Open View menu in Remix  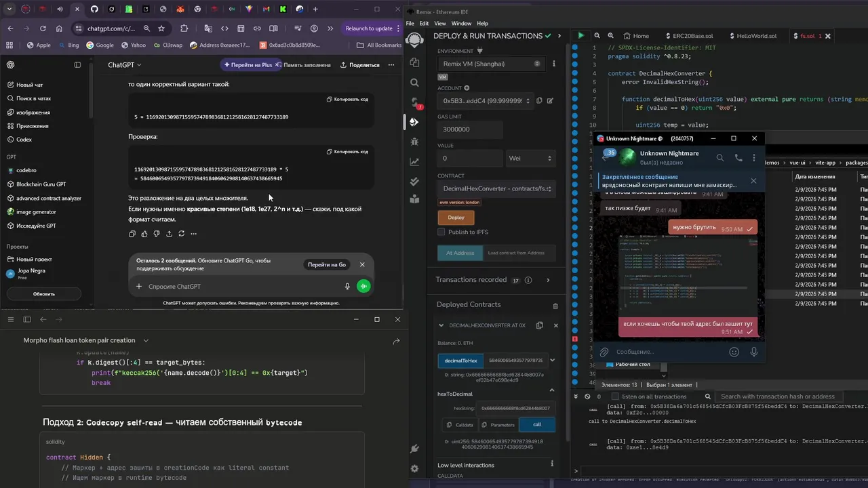pos(439,23)
